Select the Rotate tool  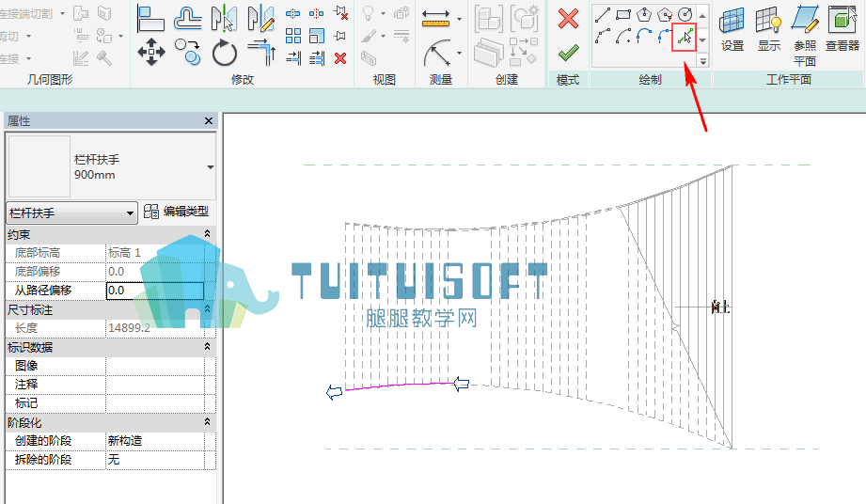pos(224,53)
